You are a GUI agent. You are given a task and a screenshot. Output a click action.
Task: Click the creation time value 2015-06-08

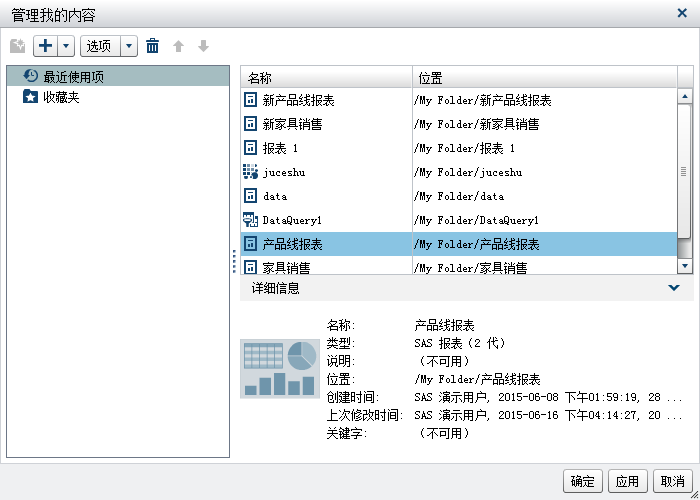[x=548, y=397]
